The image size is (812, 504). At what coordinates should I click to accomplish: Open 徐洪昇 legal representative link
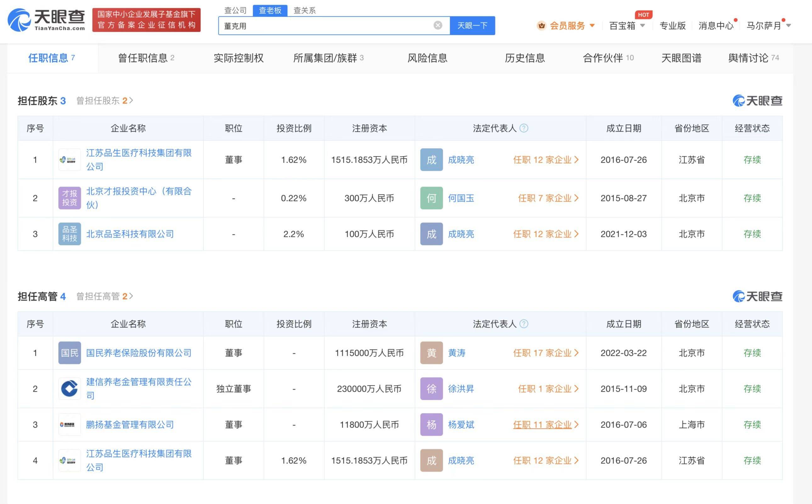461,389
